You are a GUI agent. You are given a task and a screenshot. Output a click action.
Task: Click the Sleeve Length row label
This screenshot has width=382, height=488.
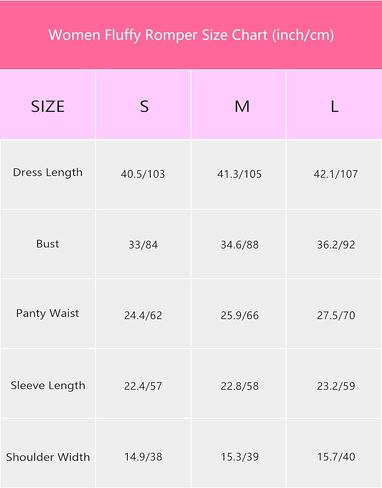point(48,386)
